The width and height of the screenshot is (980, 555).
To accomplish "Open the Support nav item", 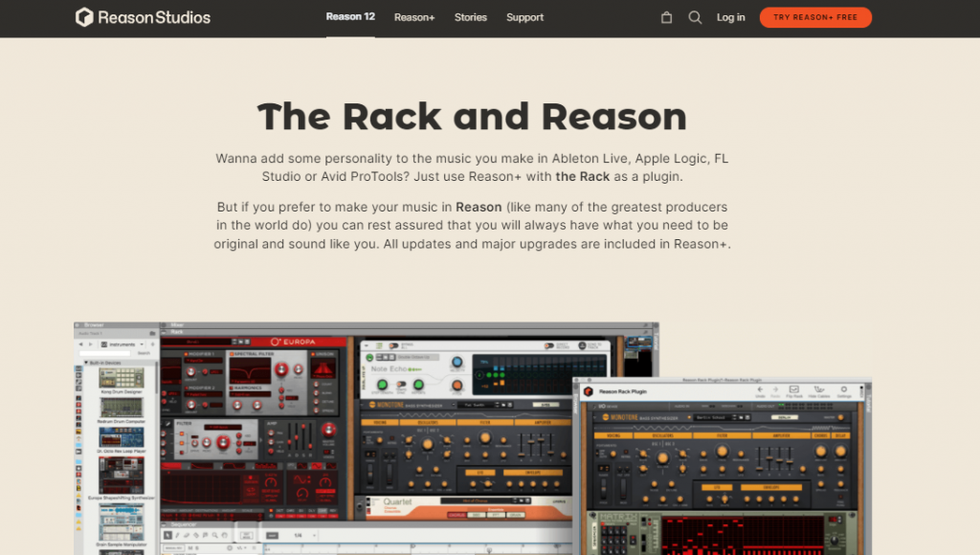I will [x=525, y=17].
